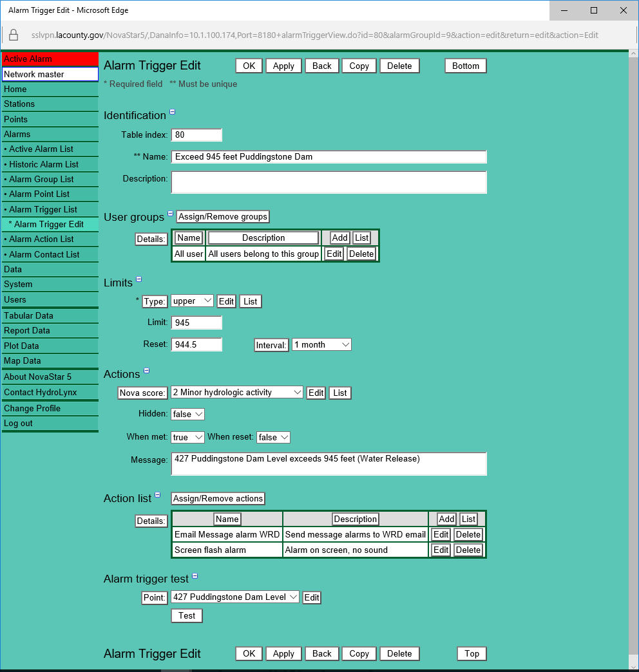Click in the Limit value field
Image resolution: width=639 pixels, height=672 pixels.
(x=196, y=322)
